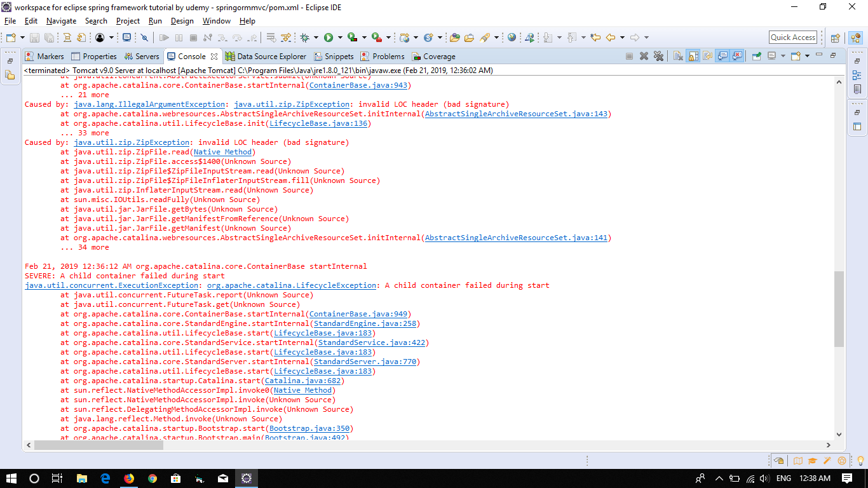The width and height of the screenshot is (868, 488).
Task: Click Remove All Terminated Launches icon
Action: click(658, 56)
